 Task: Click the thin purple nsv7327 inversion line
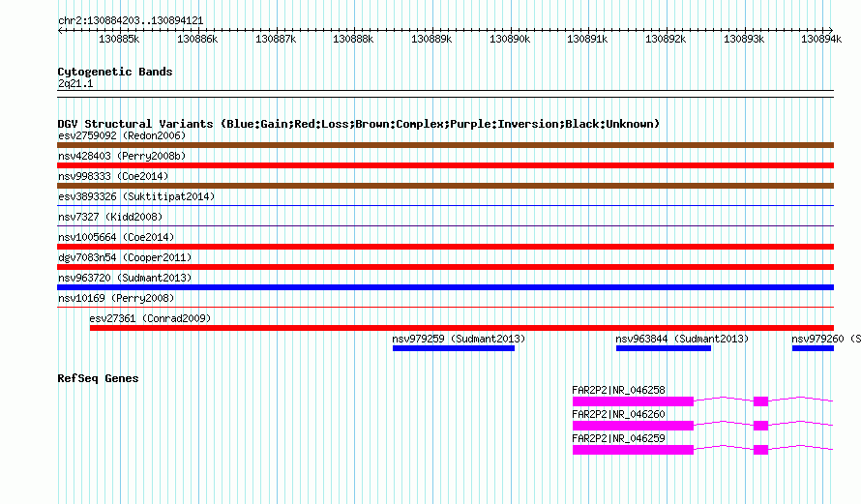[445, 225]
